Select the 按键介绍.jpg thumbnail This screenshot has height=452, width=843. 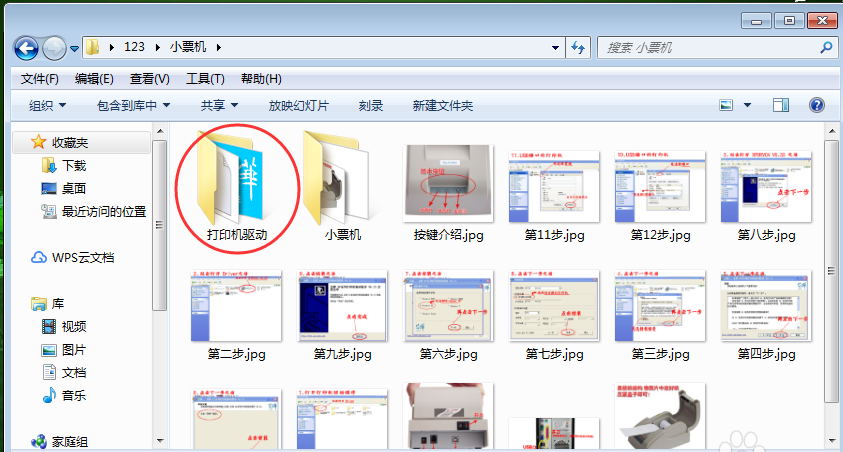tap(449, 181)
